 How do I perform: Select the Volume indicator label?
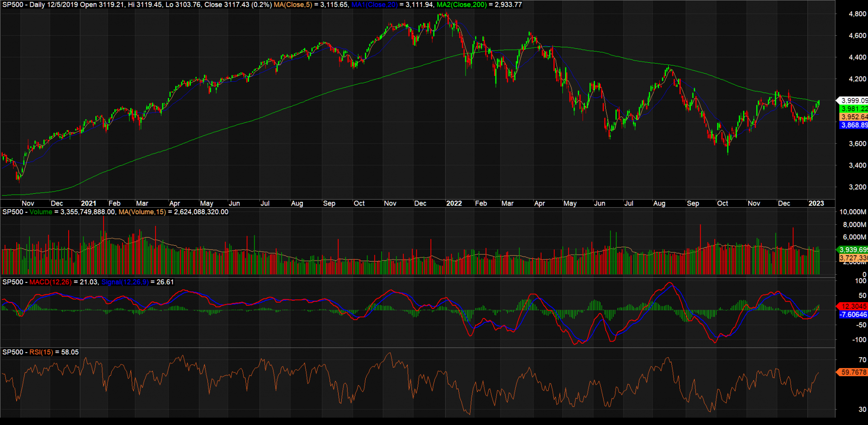pos(41,211)
